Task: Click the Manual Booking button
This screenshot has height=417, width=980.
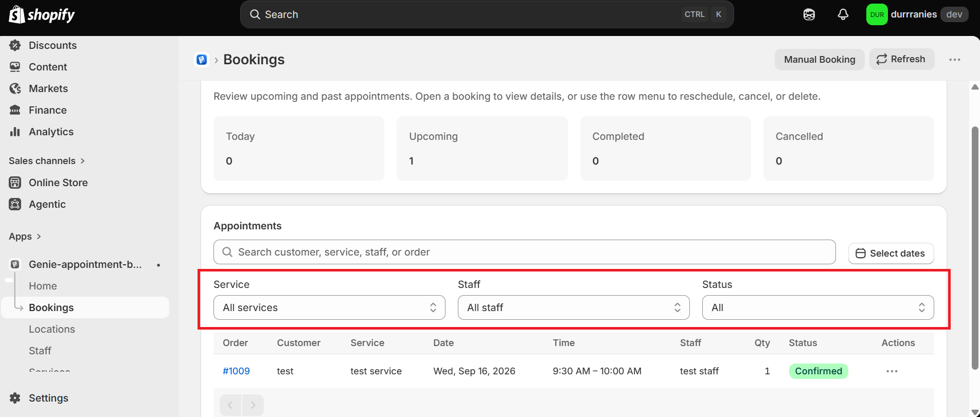Action: coord(819,60)
